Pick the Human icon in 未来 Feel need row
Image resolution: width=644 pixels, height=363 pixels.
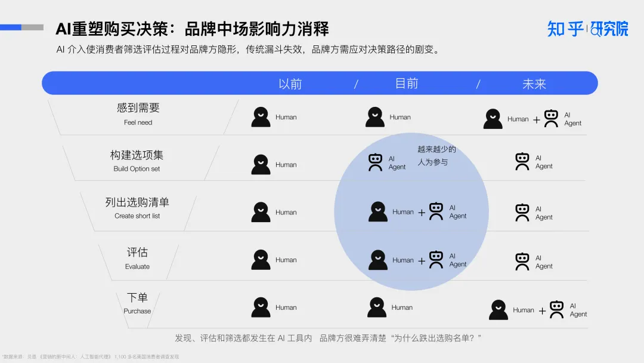(x=493, y=119)
